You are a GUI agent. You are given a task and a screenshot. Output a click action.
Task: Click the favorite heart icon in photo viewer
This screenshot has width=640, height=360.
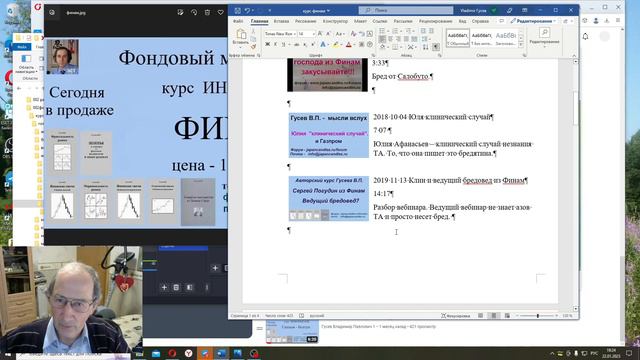point(221,13)
